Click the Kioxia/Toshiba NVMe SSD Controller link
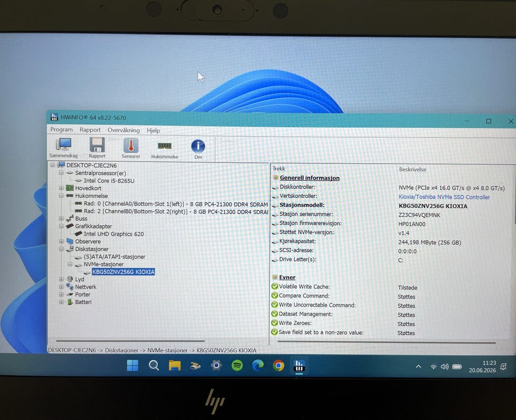This screenshot has width=516, height=420. 445,197
